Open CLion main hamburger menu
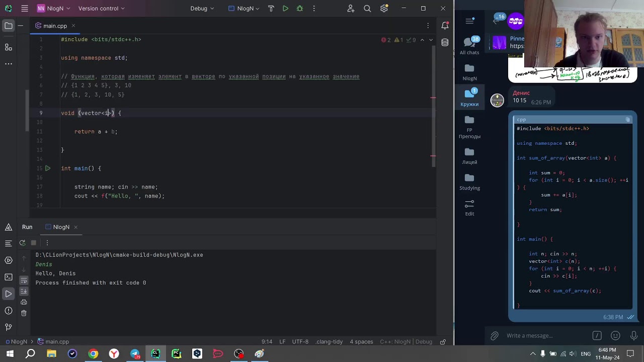This screenshot has width=644, height=362. (x=25, y=9)
